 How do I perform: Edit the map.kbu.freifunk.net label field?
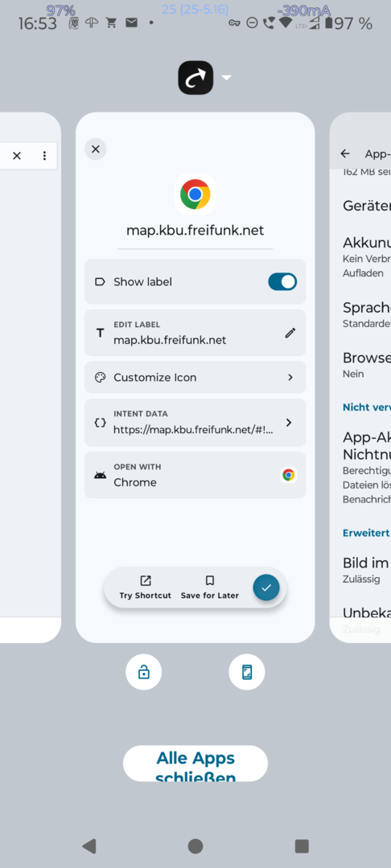(x=195, y=333)
